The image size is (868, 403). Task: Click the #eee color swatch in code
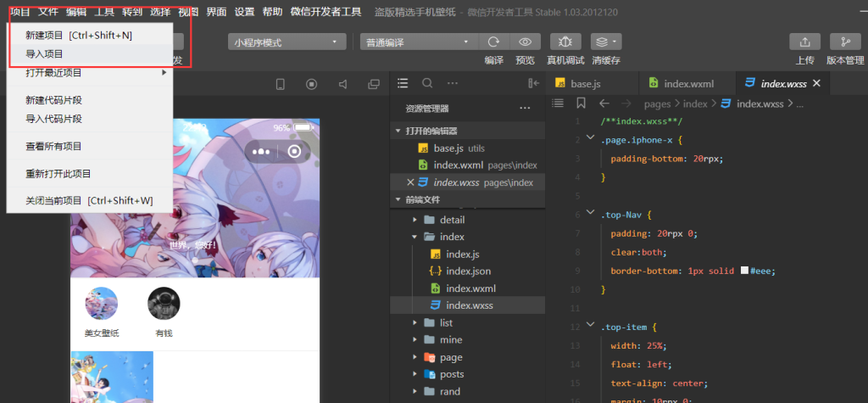744,271
